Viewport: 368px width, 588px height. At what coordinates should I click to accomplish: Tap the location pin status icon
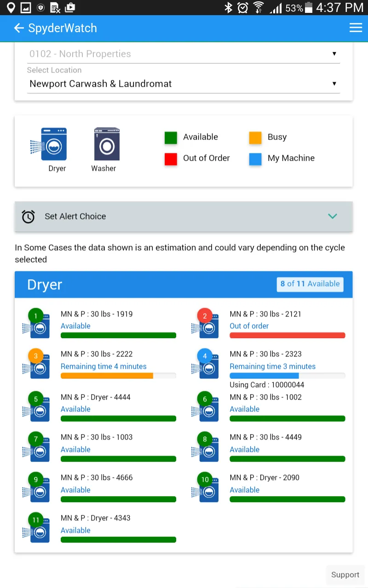pos(11,7)
